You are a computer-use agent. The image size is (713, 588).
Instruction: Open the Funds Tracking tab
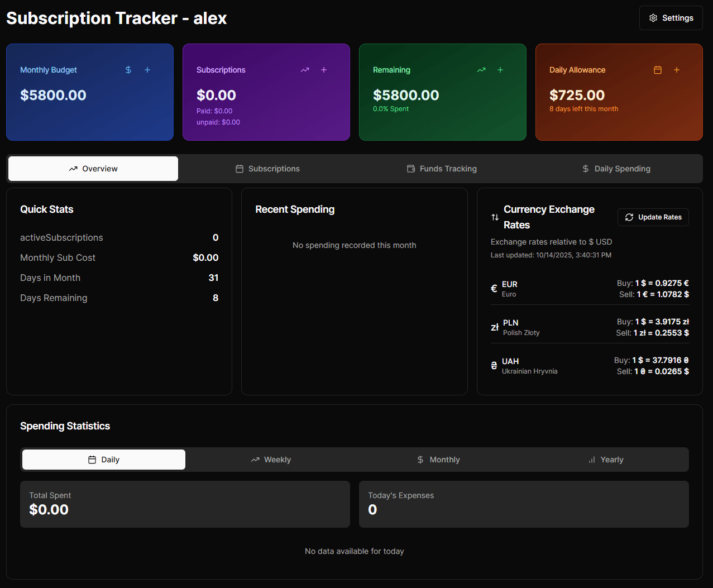pos(442,168)
